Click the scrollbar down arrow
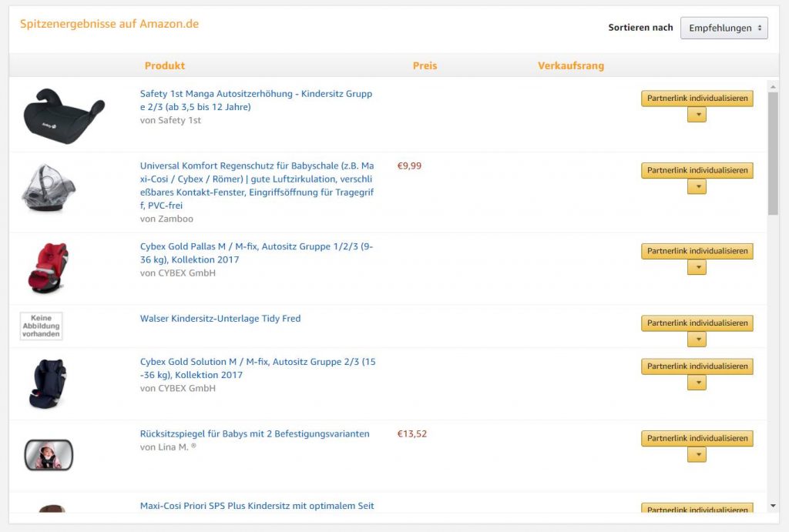 coord(773,506)
